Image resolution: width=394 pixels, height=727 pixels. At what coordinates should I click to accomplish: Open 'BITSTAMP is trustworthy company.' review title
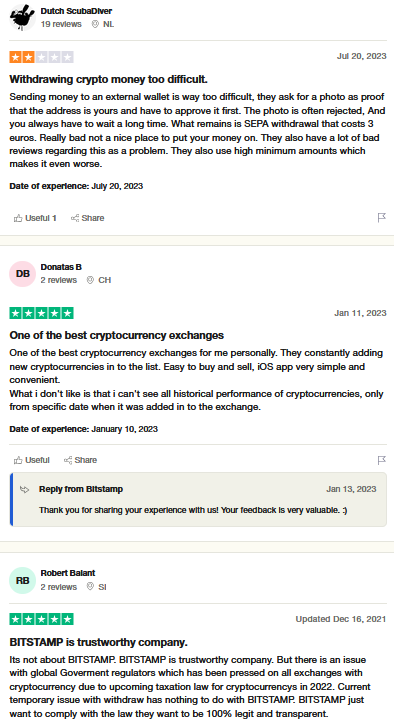tap(98, 642)
